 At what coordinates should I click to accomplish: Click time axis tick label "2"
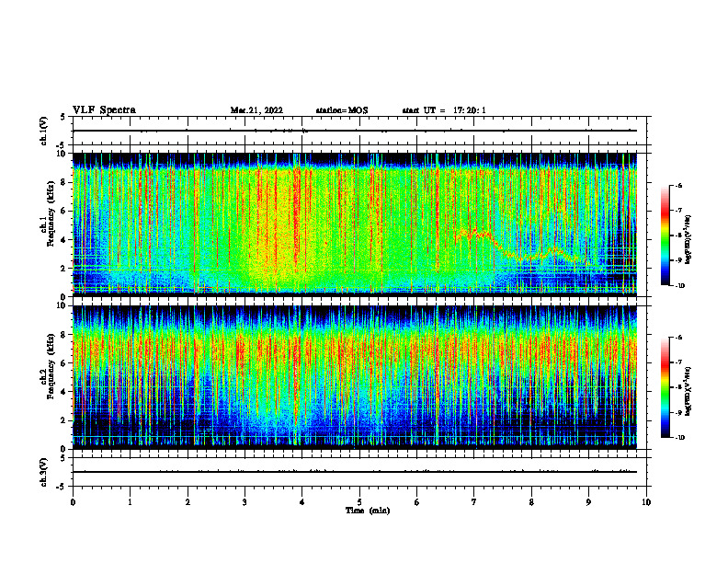tap(188, 502)
